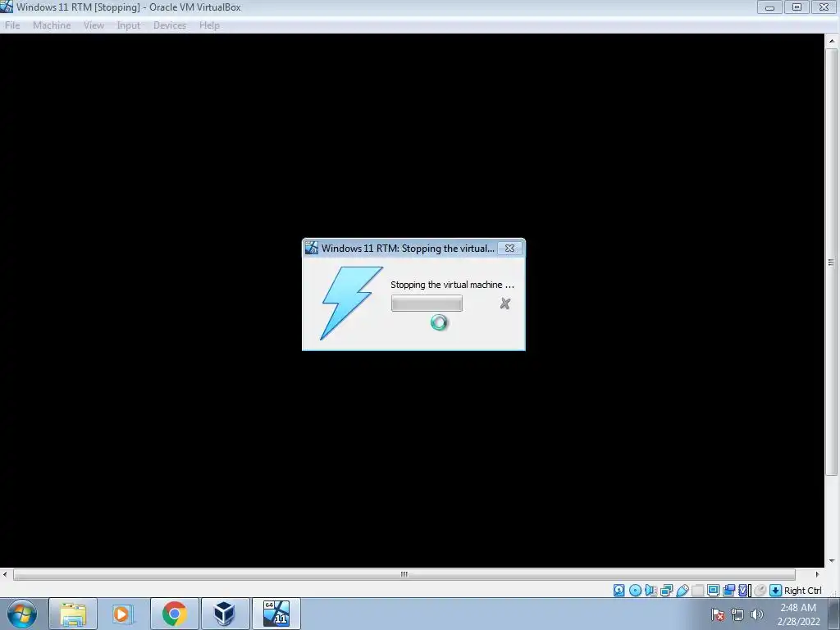The image size is (840, 630).
Task: Click the hard disk activity status icon
Action: [x=619, y=591]
